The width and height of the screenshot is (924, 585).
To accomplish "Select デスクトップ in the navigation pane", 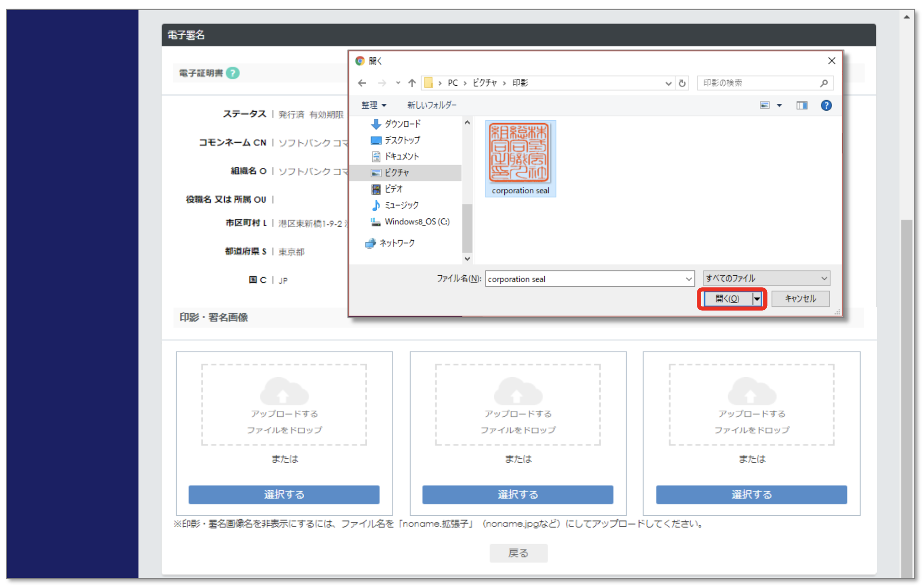I will click(402, 140).
